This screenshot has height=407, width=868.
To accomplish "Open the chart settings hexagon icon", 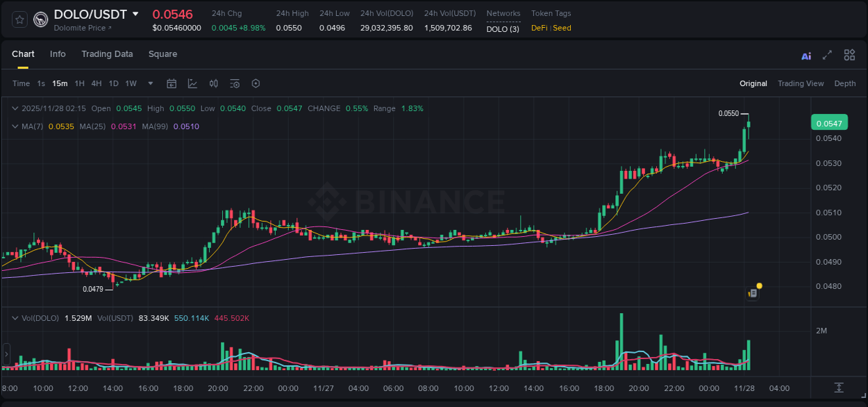I will [256, 83].
